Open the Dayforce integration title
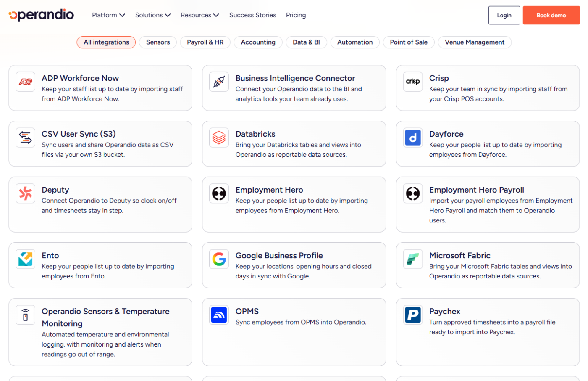This screenshot has height=381, width=588. click(446, 134)
